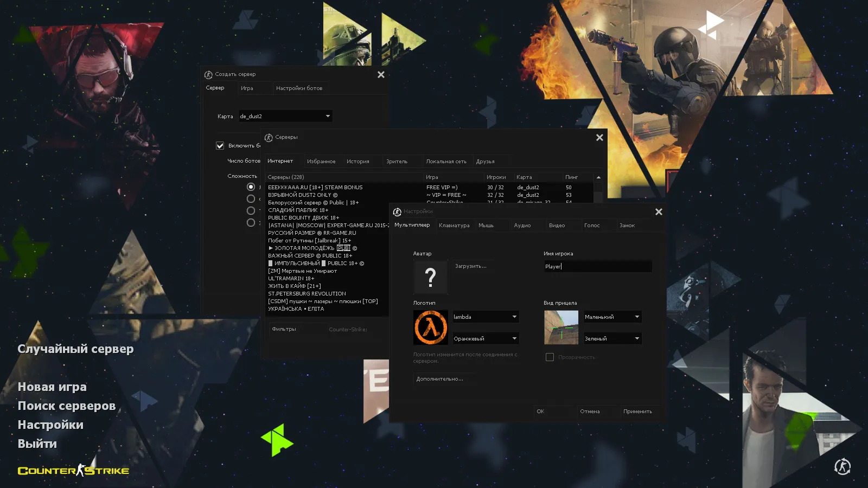
Task: Click the Counter-Strike logo bottom left
Action: click(x=73, y=471)
